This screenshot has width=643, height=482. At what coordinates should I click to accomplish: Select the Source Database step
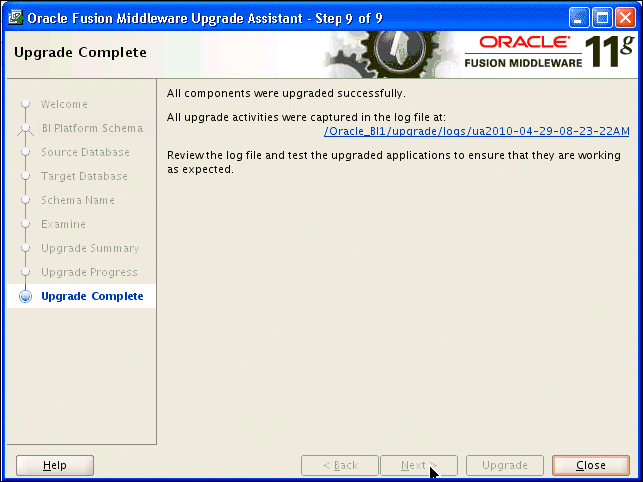point(85,152)
